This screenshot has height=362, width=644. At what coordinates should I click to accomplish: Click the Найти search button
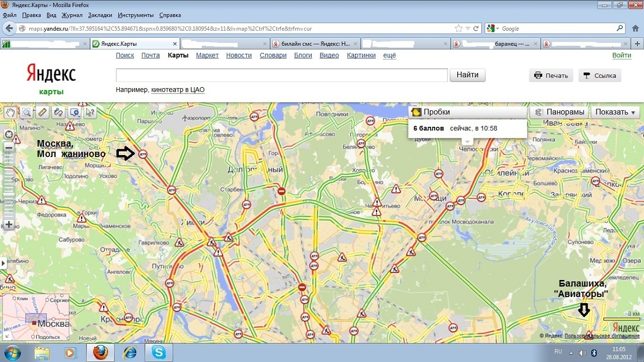(468, 75)
